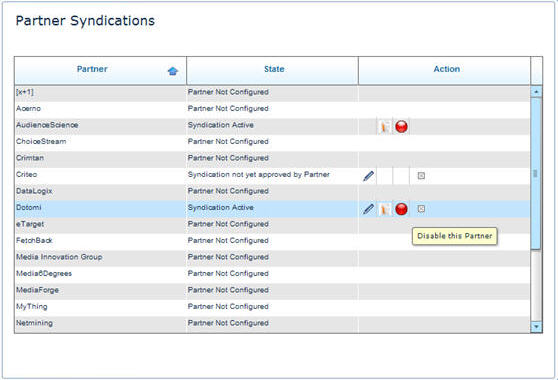558x380 pixels.
Task: Click 'Partner Not Configured' state for MediaForge
Action: click(x=228, y=290)
